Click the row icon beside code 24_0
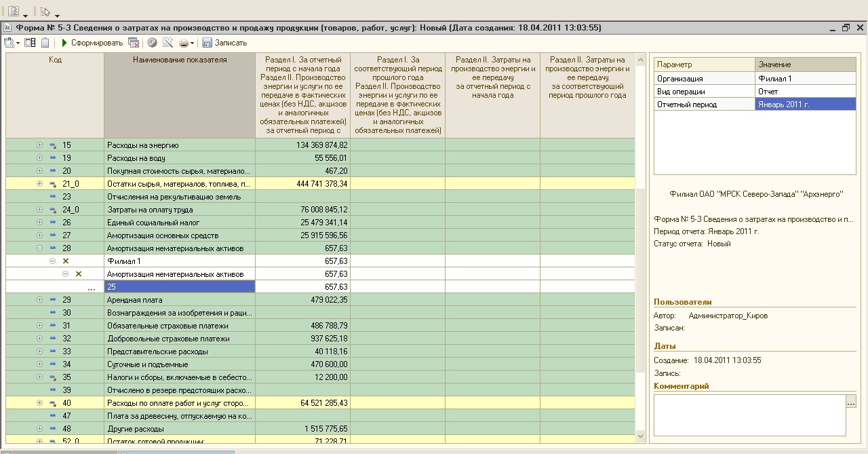The width and height of the screenshot is (868, 454). (53, 210)
